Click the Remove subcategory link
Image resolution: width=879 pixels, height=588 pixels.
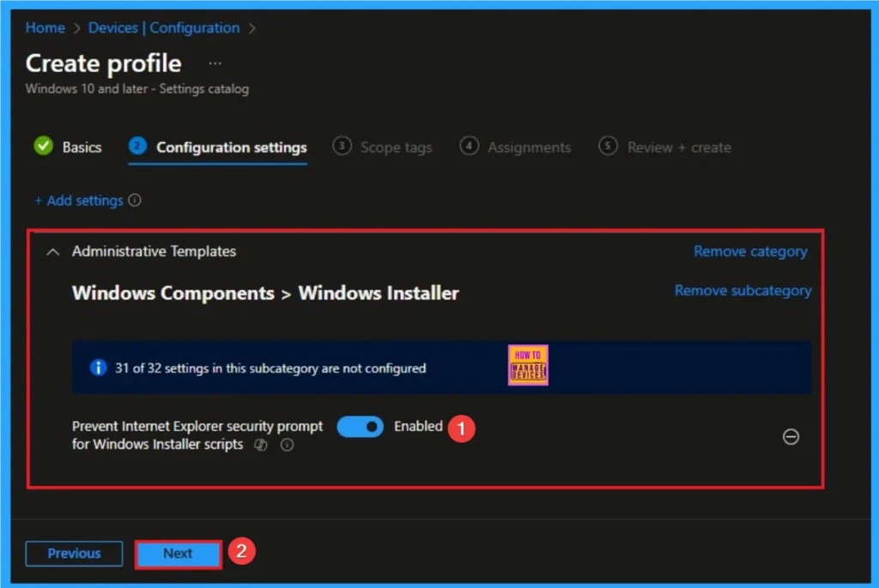pos(743,290)
